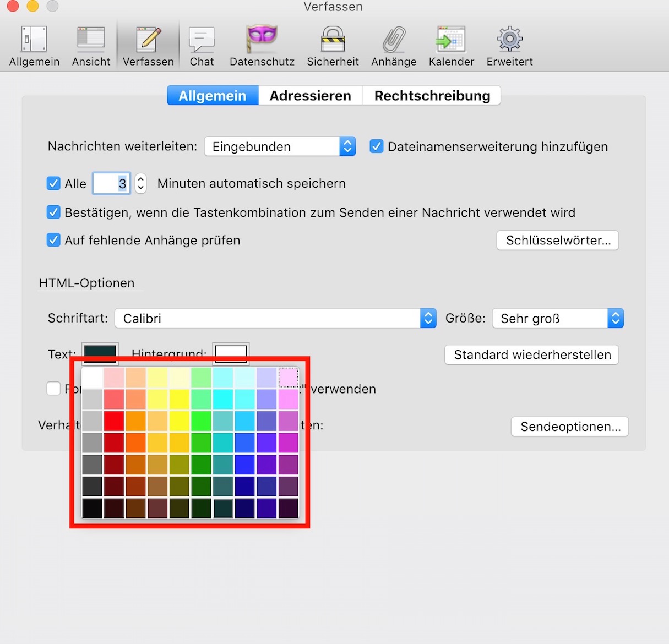669x644 pixels.
Task: Click the Minuten automatisch speichern label
Action: click(252, 183)
